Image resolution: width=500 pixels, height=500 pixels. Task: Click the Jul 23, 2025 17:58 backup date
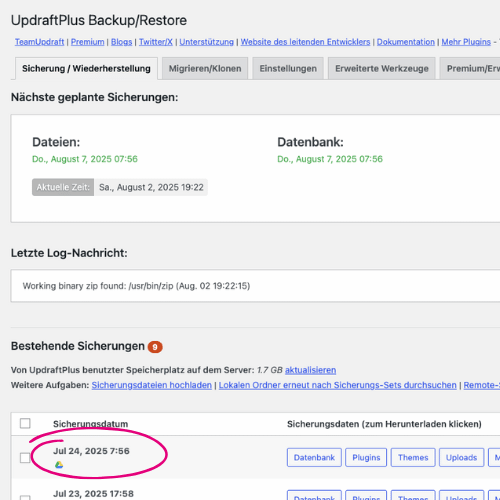[93, 494]
